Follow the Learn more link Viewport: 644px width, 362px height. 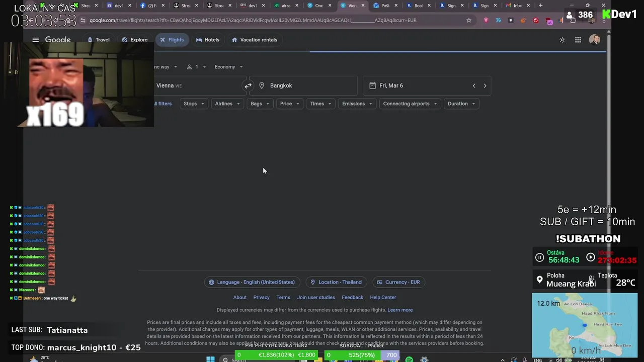[400, 310]
